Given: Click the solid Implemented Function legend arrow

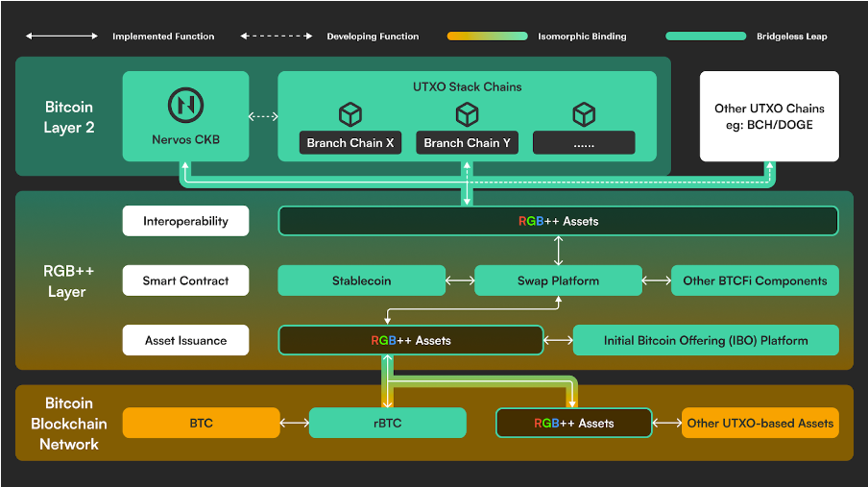Looking at the screenshot, I should pyautogui.click(x=61, y=37).
